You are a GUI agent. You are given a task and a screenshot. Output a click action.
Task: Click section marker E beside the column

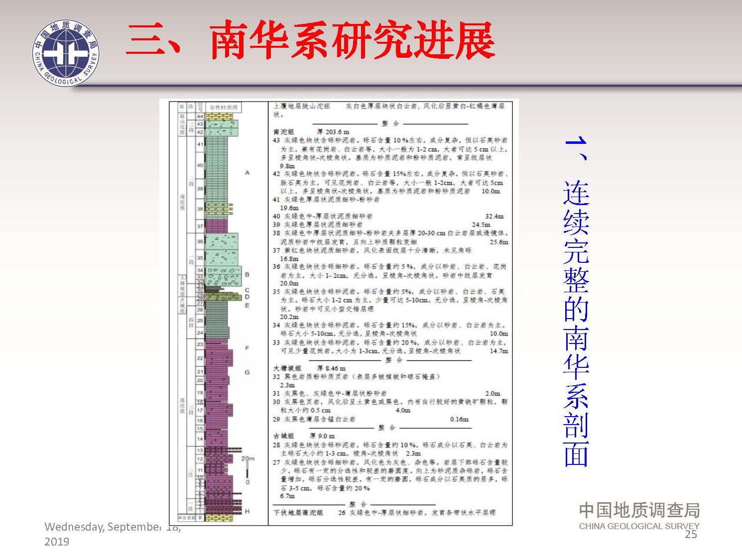247,305
